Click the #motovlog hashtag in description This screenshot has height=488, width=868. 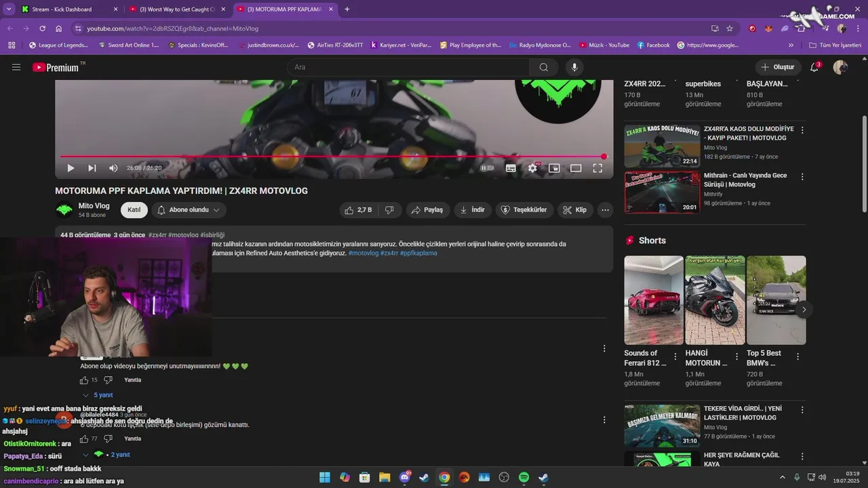point(363,253)
